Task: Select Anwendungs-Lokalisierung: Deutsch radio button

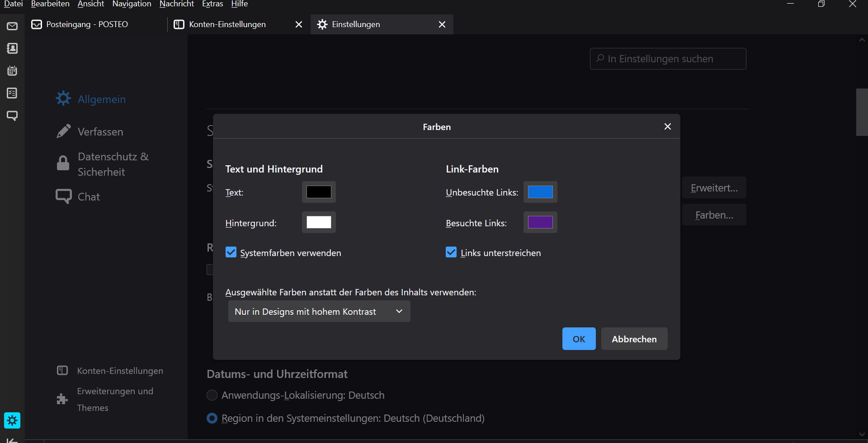Action: (212, 396)
